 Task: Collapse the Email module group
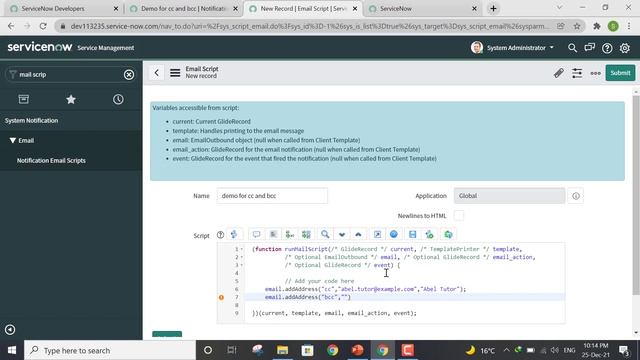point(13,140)
